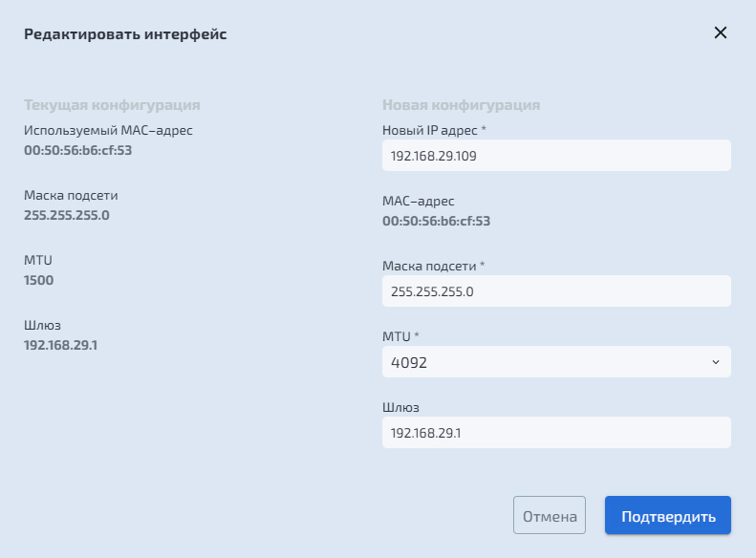
Task: Click the Шлюз input field with 192.168.29.1
Action: [556, 432]
